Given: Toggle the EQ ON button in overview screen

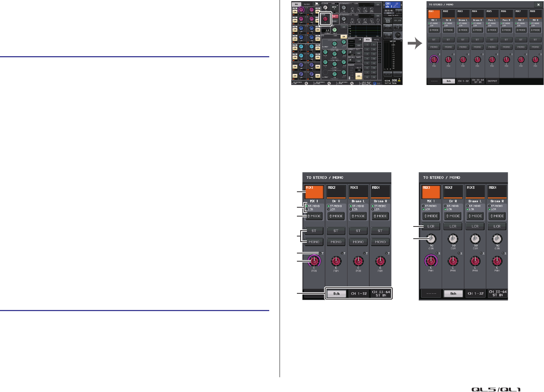Looking at the screenshot, I should click(x=344, y=37).
